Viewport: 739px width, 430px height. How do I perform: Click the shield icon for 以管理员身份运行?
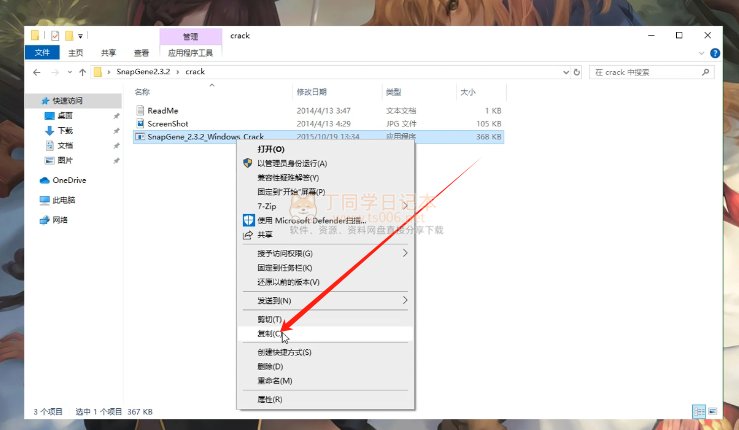click(x=248, y=163)
